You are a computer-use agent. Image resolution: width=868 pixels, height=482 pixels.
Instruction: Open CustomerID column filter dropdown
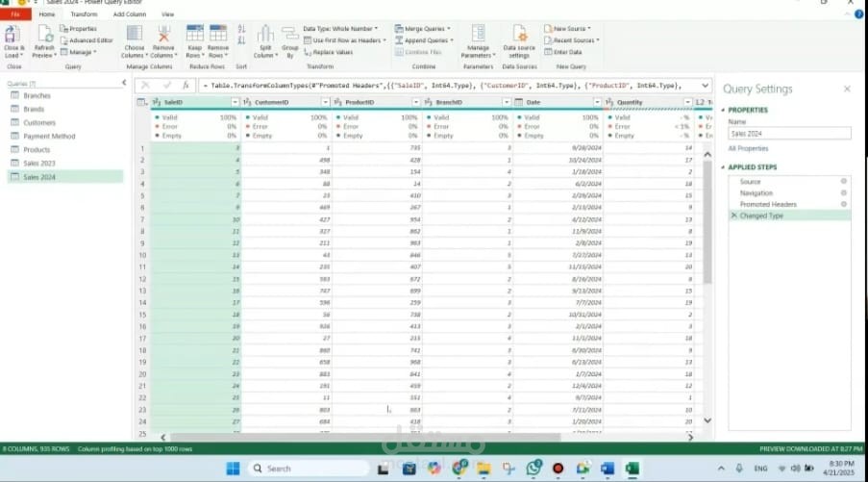pyautogui.click(x=325, y=103)
